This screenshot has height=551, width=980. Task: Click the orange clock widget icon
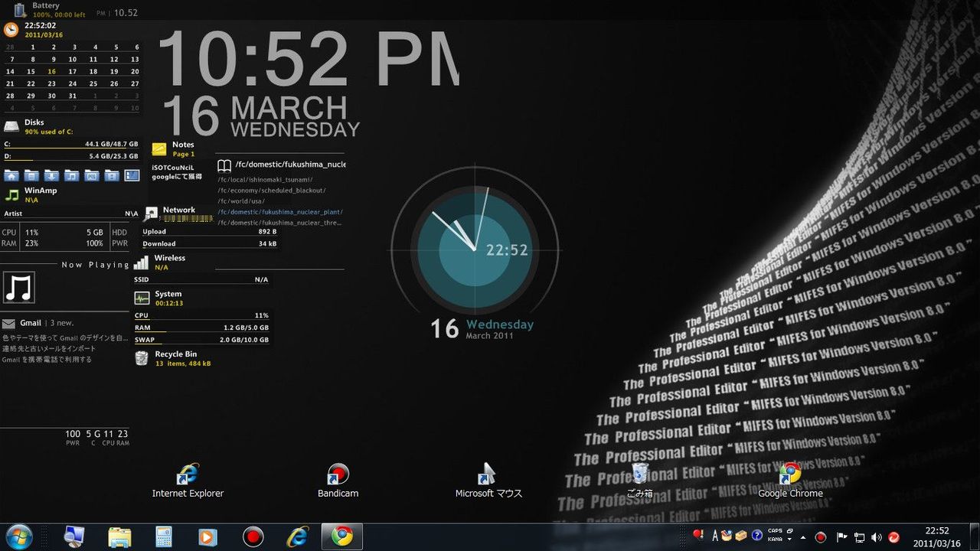(x=11, y=30)
